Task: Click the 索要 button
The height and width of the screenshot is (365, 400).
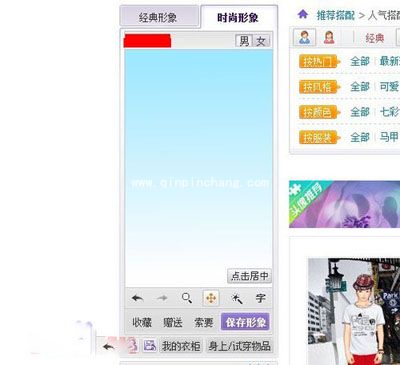Action: pyautogui.click(x=204, y=322)
